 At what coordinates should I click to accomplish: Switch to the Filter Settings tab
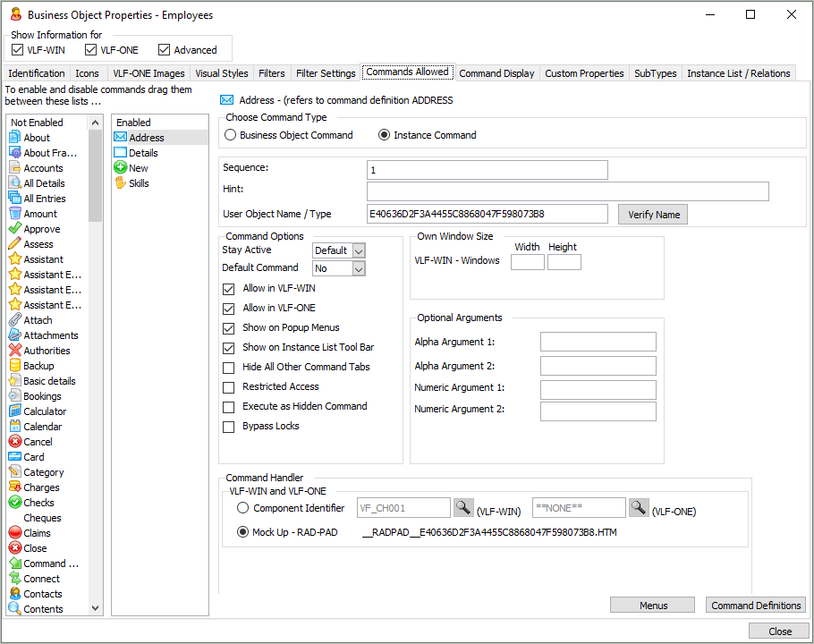tap(326, 73)
